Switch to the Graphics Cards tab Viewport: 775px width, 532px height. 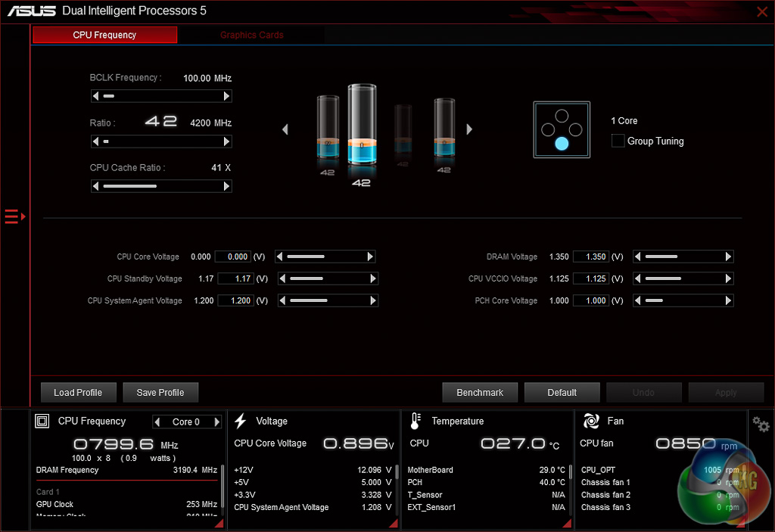coord(251,35)
